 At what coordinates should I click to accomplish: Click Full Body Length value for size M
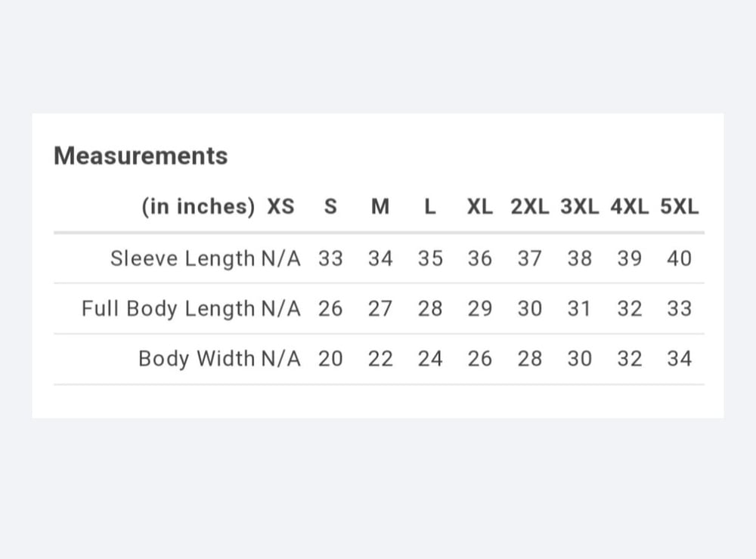coord(380,308)
